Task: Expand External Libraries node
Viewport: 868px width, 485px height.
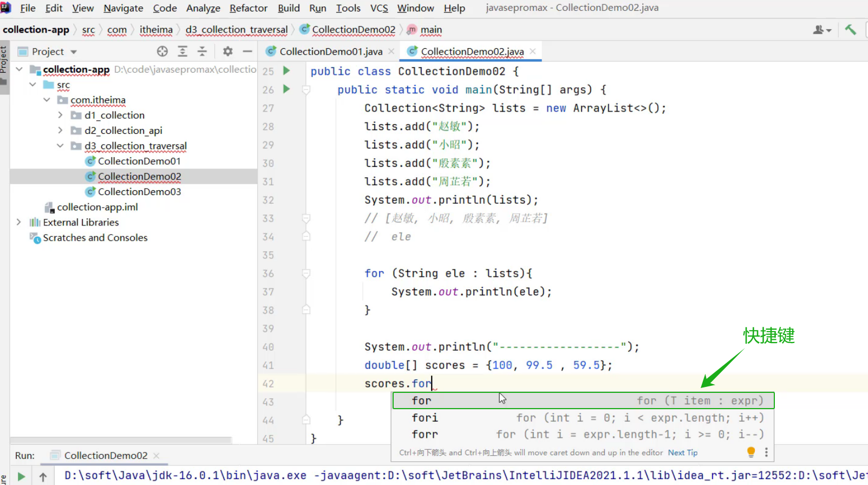Action: click(x=19, y=222)
